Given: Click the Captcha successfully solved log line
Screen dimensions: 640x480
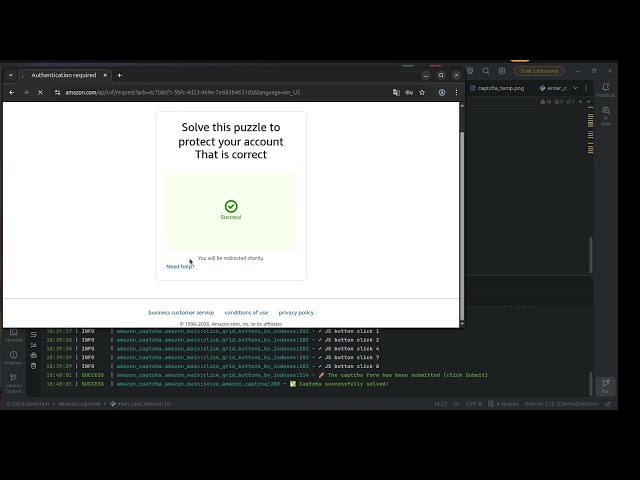Looking at the screenshot, I should coord(217,384).
